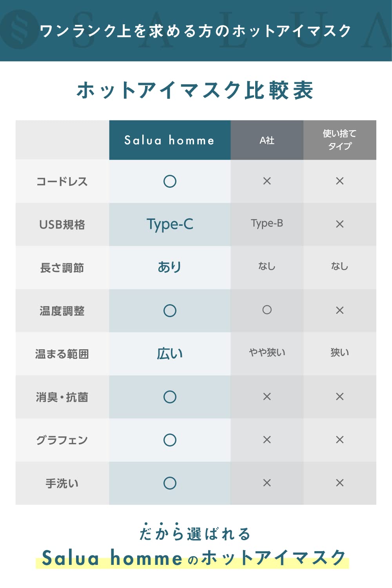
Task: Click the S logo emblem in the top banner
Action: tap(19, 29)
